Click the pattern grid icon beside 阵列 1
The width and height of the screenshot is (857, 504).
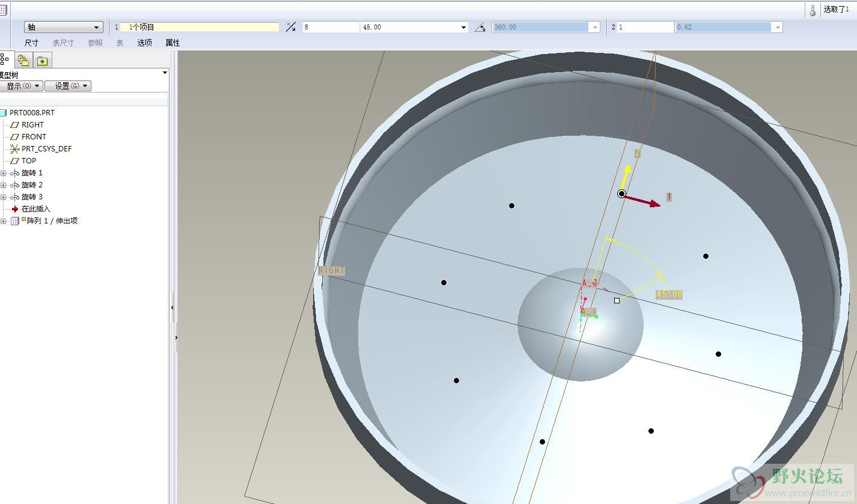15,221
